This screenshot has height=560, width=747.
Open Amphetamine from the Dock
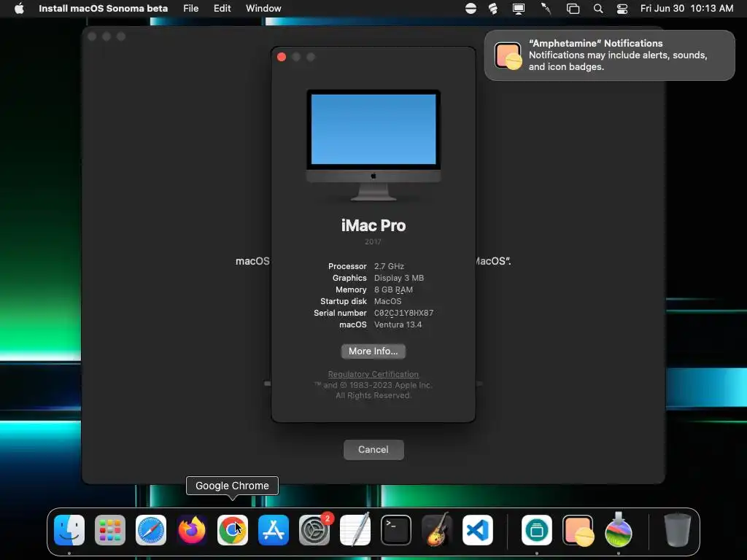click(578, 530)
